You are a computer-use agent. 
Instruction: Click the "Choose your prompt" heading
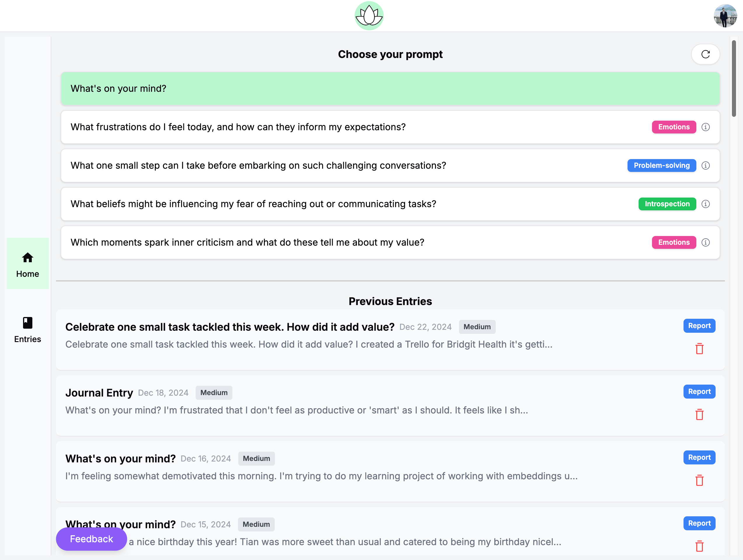click(390, 54)
